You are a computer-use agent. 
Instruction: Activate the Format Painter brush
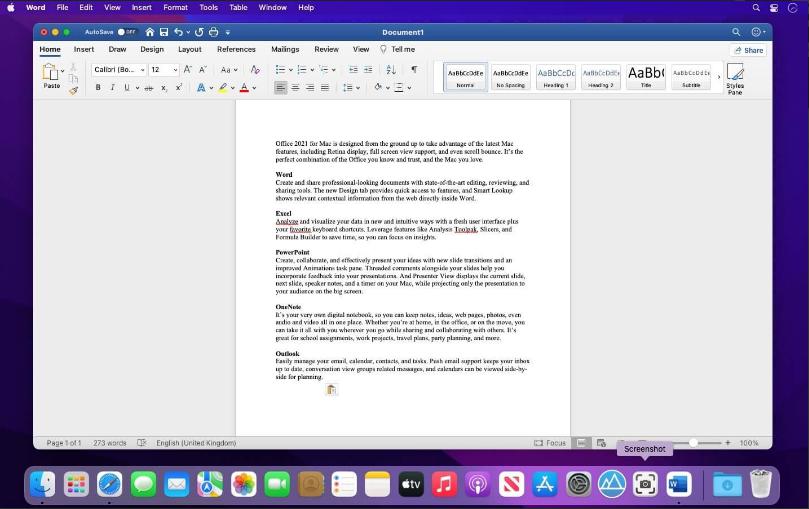73,90
